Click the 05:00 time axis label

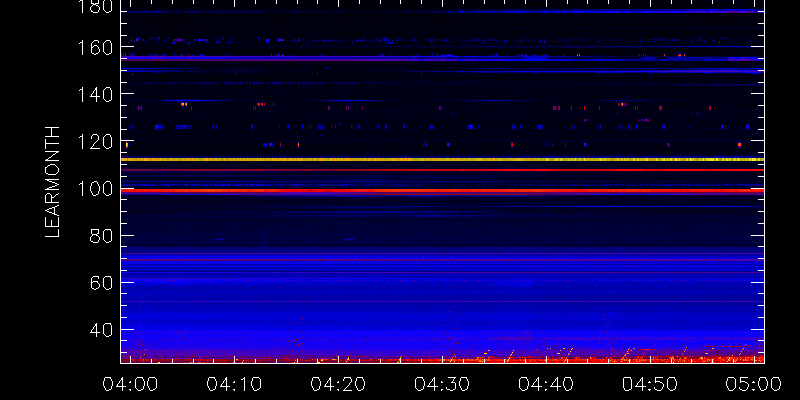[754, 384]
